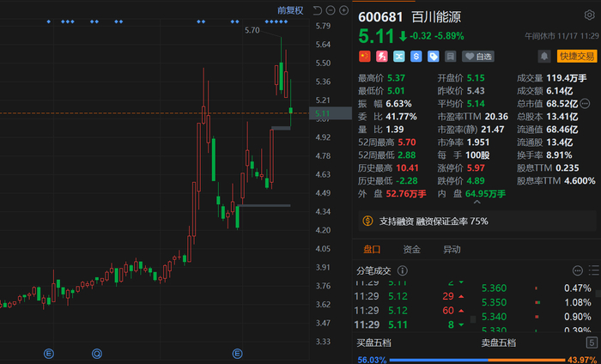
Task: Switch to the 资金 tab
Action: [x=411, y=250]
